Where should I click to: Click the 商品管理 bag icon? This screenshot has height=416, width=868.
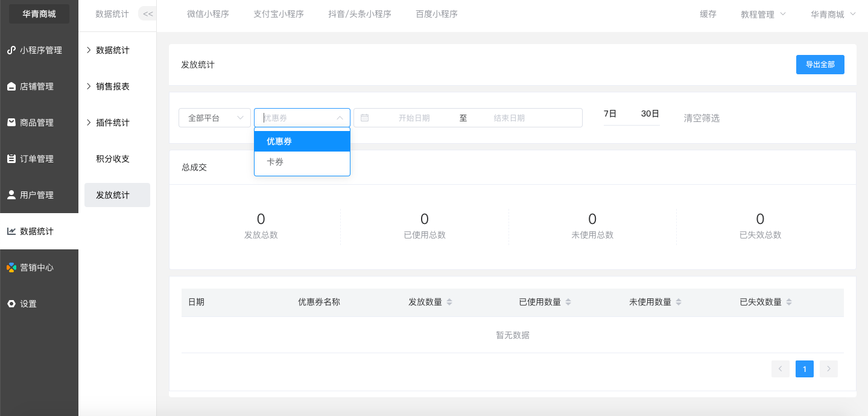11,123
